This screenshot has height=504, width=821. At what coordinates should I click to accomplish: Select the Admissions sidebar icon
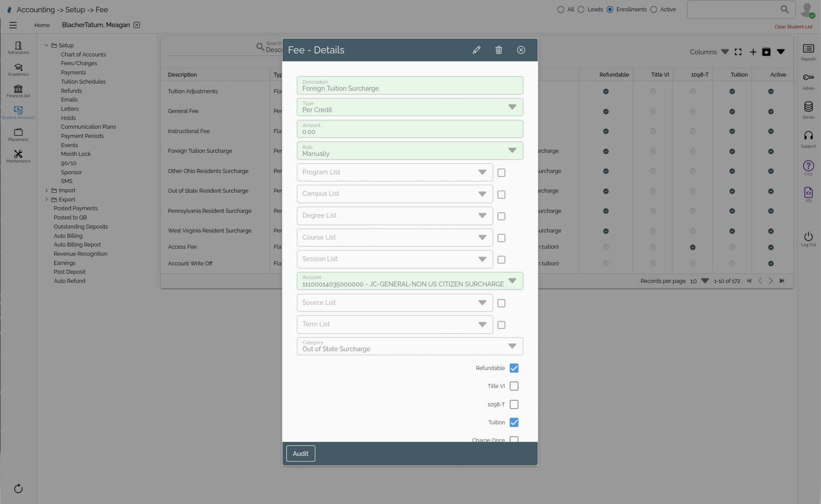click(x=18, y=47)
